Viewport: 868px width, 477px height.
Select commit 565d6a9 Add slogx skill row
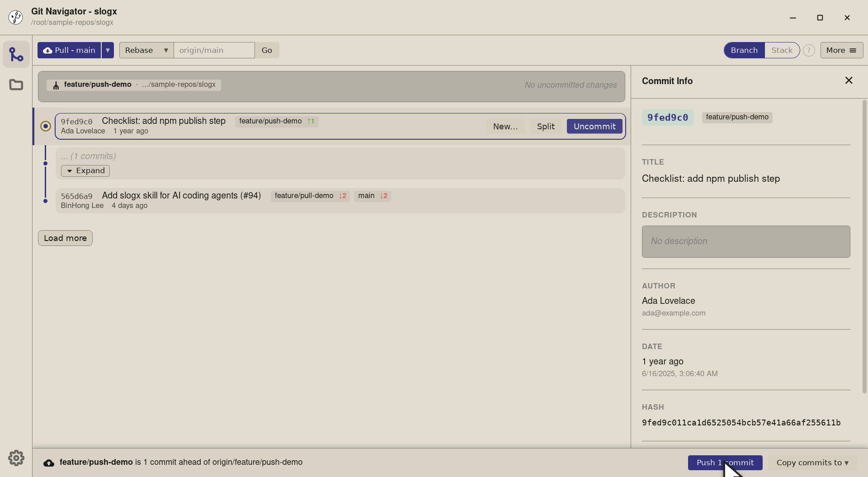click(x=340, y=200)
